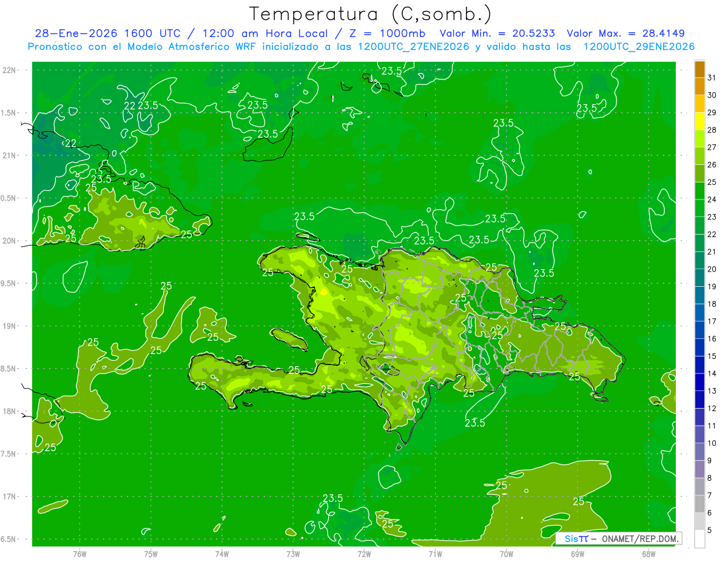This screenshot has width=728, height=562.
Task: Click the "17N" latitude axis label
Action: (9, 497)
